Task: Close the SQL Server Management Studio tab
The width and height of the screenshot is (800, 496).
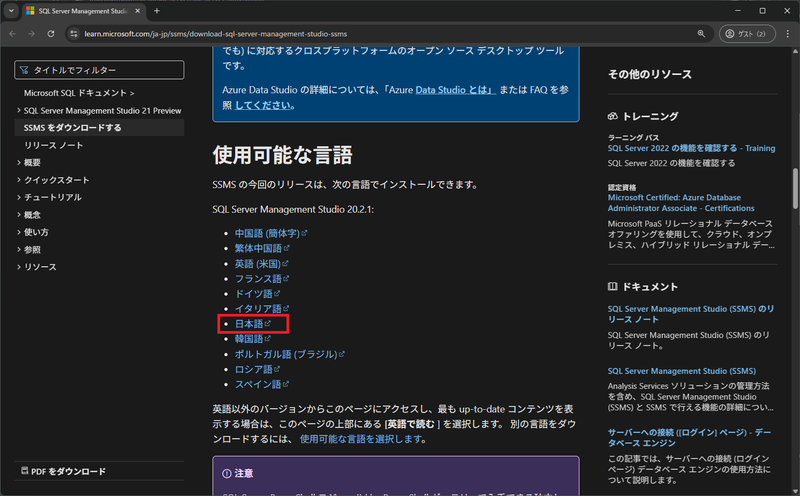Action: click(137, 11)
